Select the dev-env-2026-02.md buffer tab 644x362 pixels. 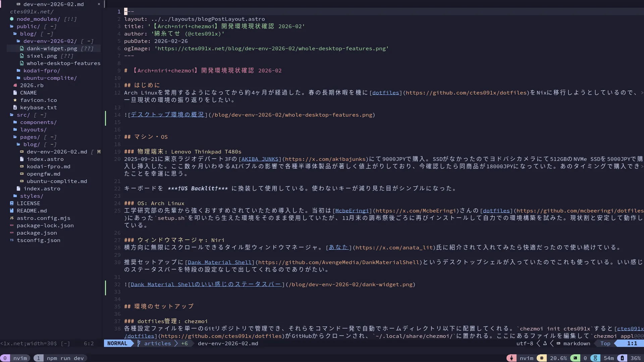point(54,4)
